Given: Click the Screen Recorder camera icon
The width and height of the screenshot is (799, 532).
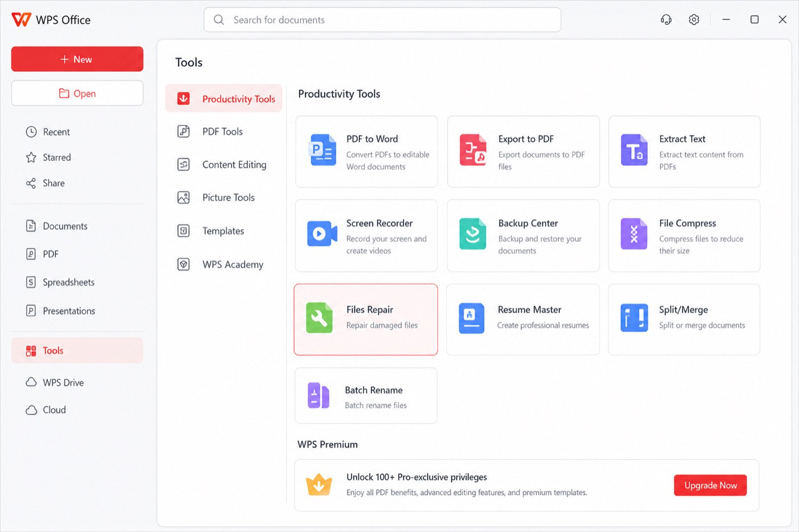Looking at the screenshot, I should (322, 234).
